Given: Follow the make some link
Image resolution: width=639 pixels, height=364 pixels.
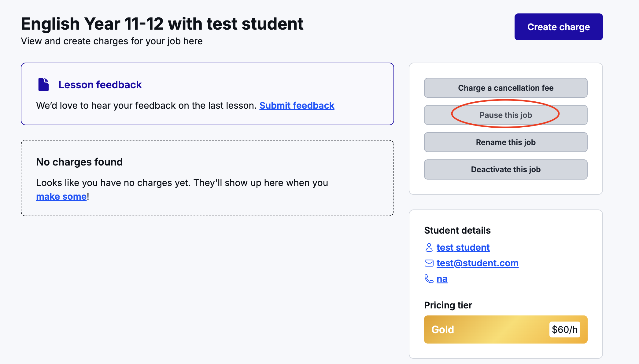Looking at the screenshot, I should [61, 197].
